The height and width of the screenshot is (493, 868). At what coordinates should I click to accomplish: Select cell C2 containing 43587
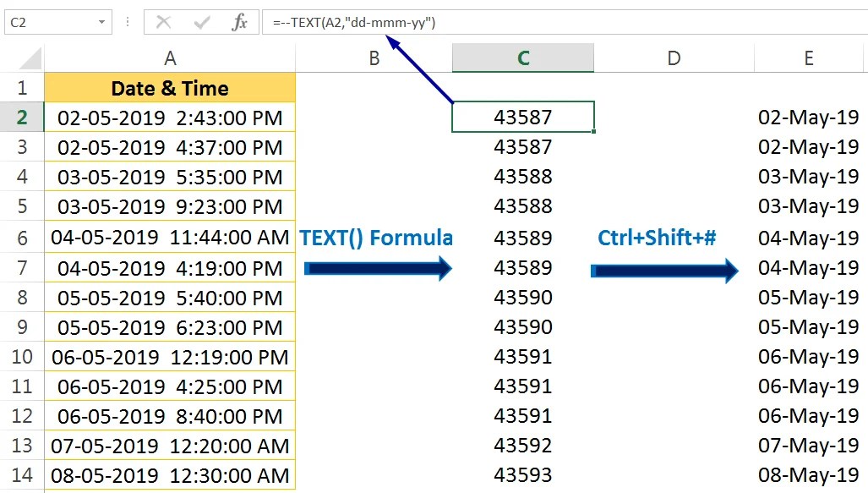pos(522,118)
